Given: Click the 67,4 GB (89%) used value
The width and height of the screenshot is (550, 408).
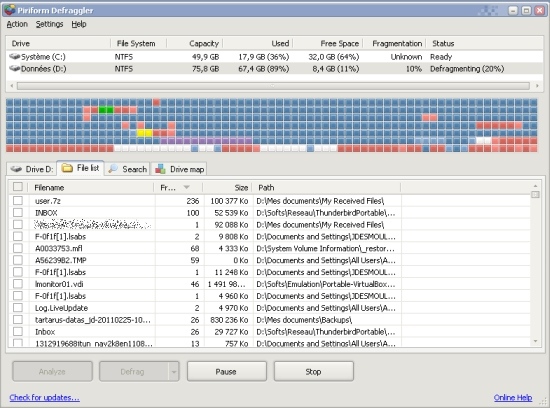Looking at the screenshot, I should 263,69.
